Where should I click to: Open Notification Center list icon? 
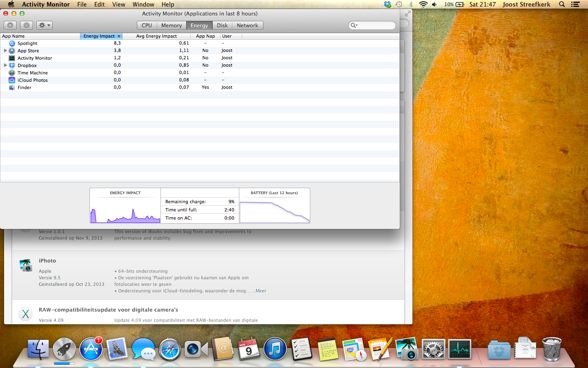pyautogui.click(x=575, y=4)
